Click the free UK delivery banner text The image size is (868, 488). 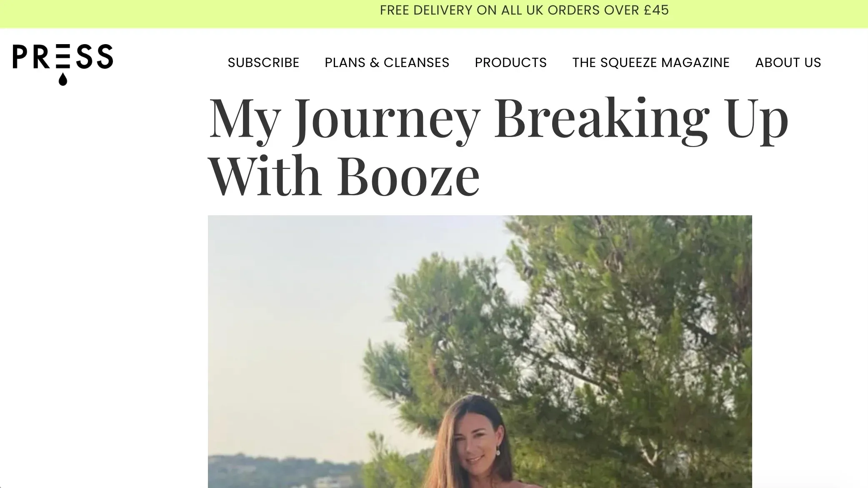coord(524,10)
